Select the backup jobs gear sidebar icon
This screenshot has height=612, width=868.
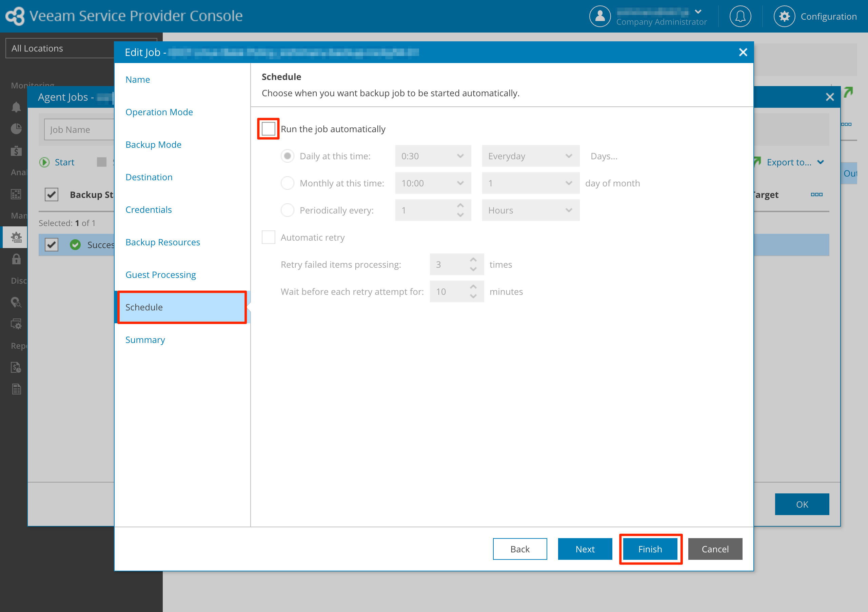click(16, 237)
